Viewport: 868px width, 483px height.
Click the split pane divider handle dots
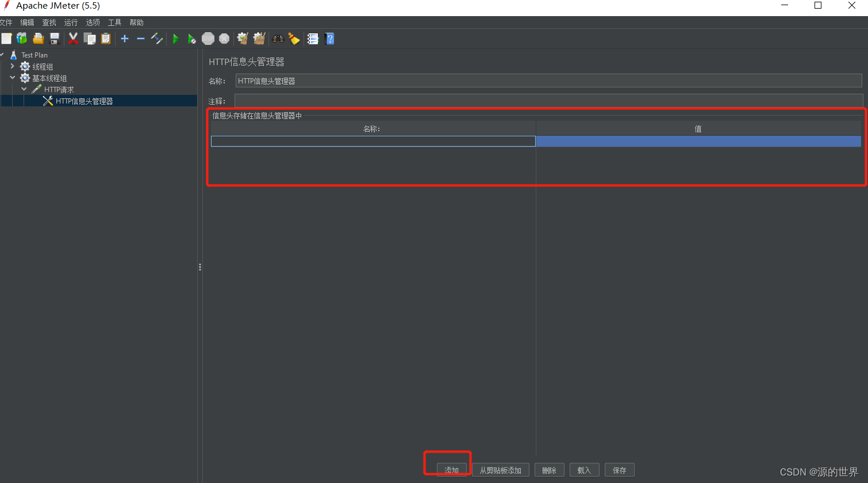(200, 267)
